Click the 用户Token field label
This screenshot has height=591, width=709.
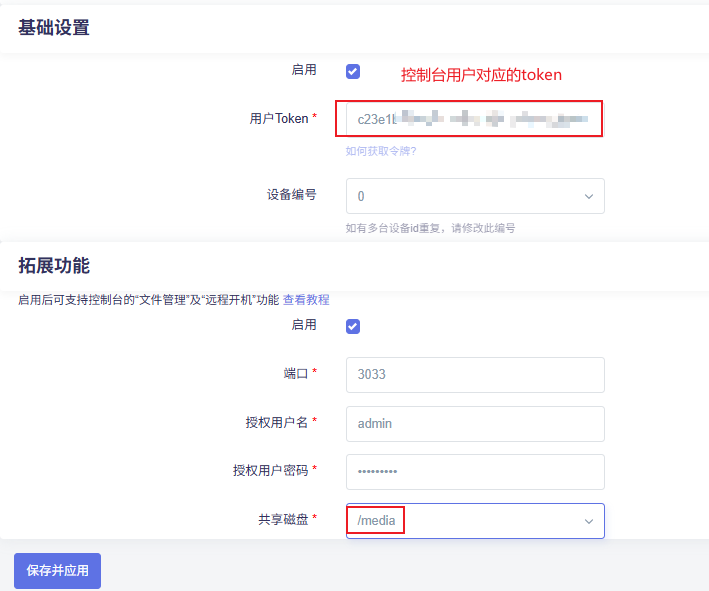coord(279,118)
